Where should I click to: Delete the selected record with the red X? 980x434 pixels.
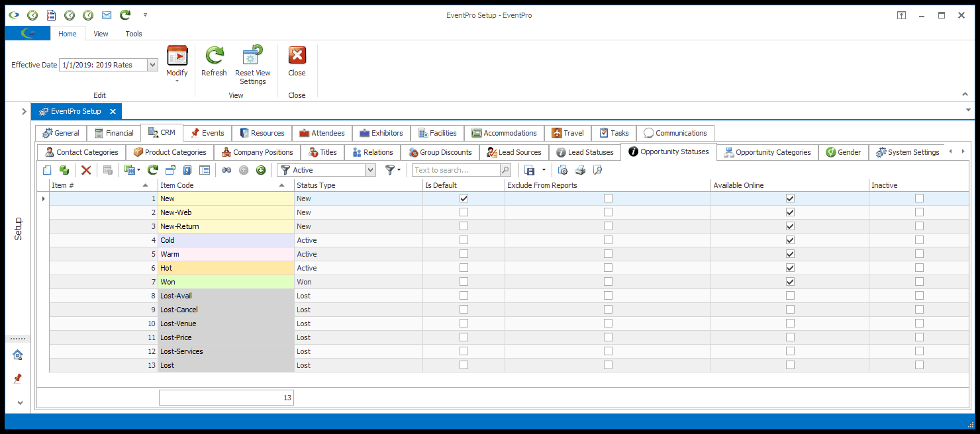[86, 170]
